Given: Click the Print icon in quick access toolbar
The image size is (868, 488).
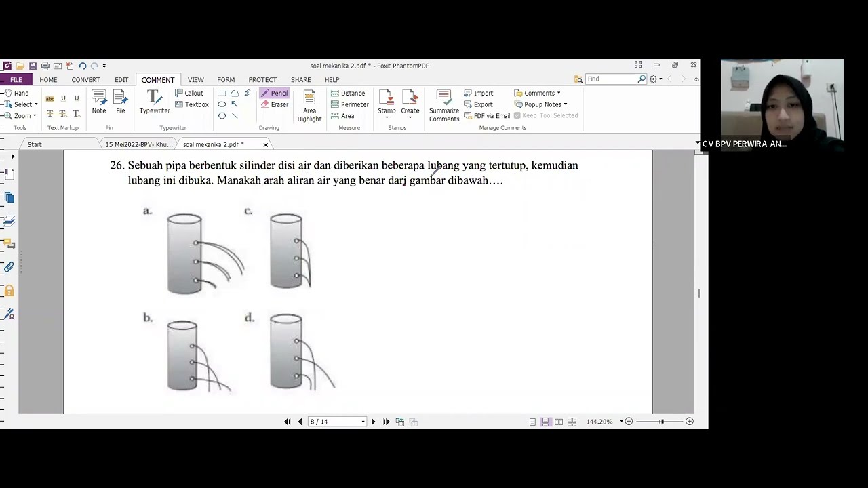Looking at the screenshot, I should coord(45,66).
